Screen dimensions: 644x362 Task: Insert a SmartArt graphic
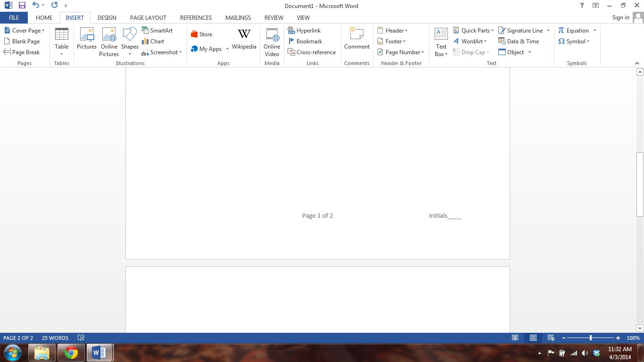click(157, 30)
